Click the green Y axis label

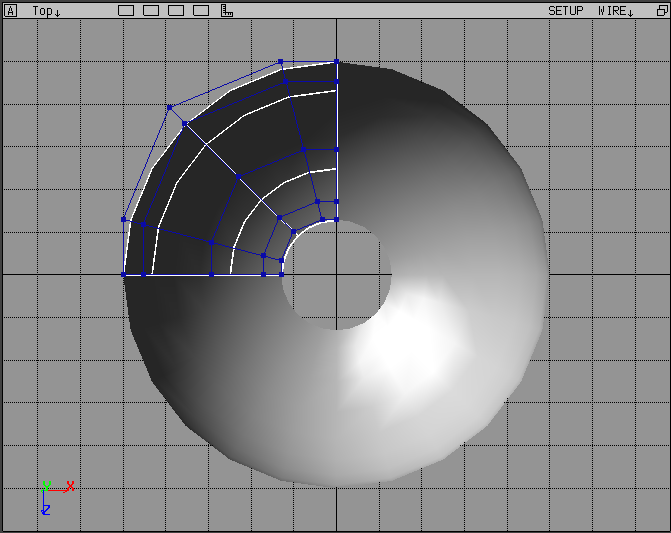pos(46,487)
